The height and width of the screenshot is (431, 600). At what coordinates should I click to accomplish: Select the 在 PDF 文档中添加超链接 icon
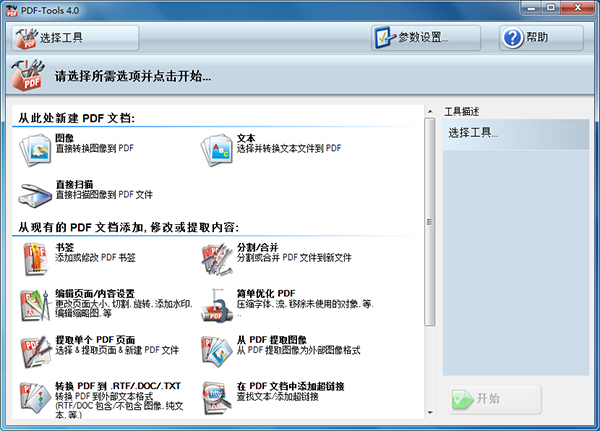click(x=217, y=398)
